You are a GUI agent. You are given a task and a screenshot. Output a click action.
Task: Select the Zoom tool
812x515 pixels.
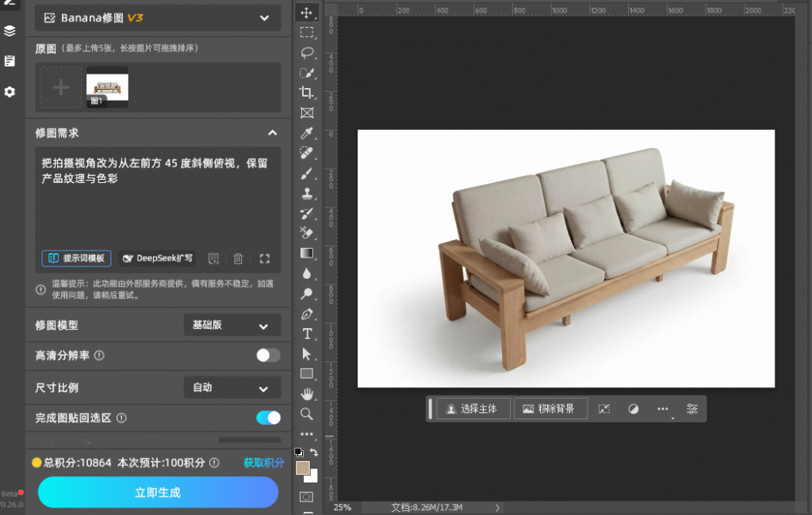pyautogui.click(x=307, y=414)
